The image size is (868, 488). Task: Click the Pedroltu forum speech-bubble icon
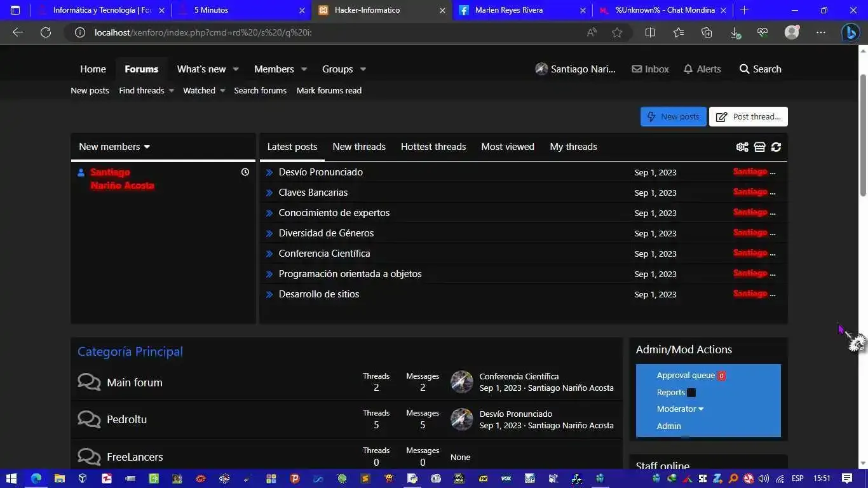coord(89,419)
